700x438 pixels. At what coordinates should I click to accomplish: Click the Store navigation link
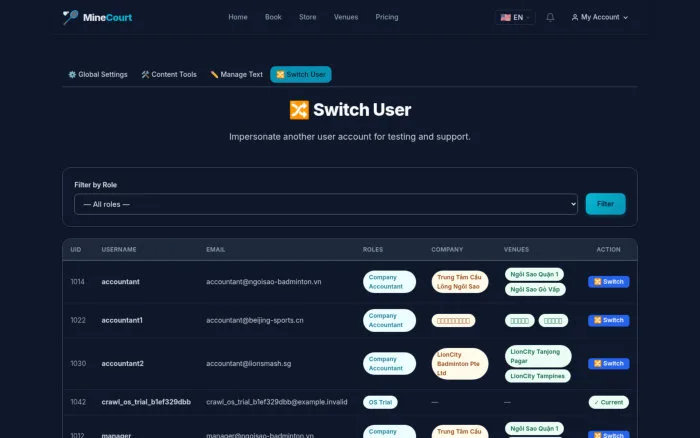pyautogui.click(x=308, y=17)
